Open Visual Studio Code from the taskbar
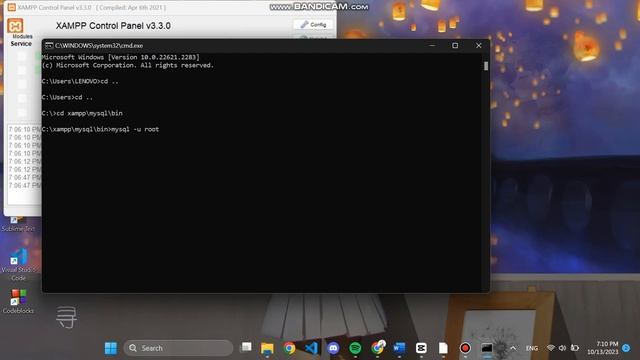 click(311, 348)
